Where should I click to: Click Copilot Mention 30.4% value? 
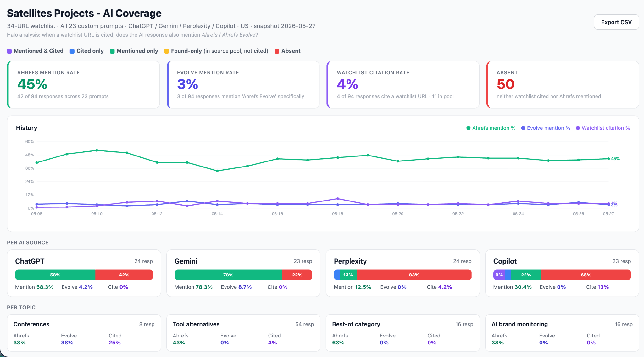523,287
